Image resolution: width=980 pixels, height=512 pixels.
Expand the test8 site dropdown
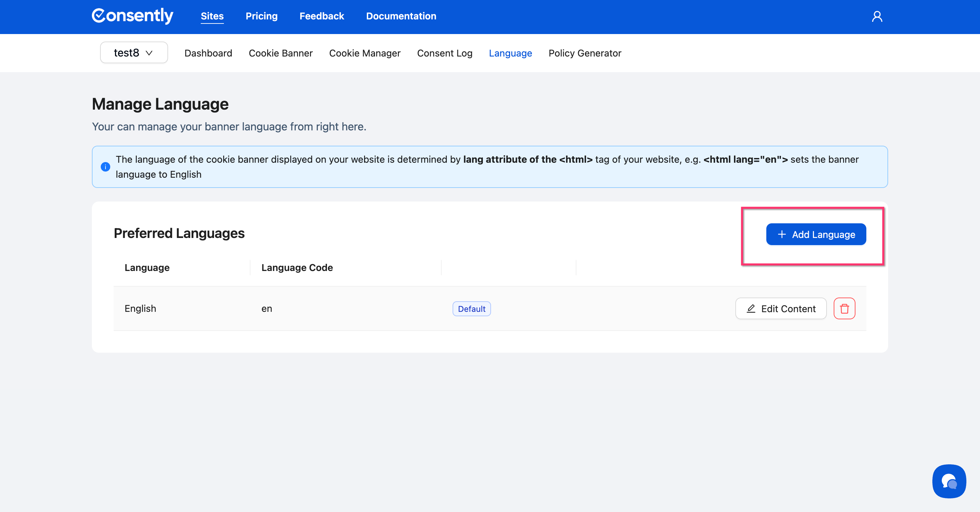[133, 52]
